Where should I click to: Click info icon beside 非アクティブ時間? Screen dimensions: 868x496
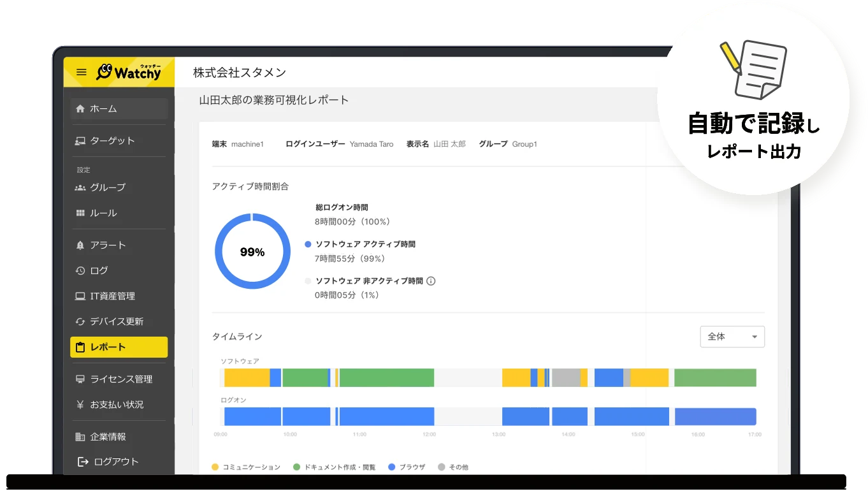coord(431,281)
